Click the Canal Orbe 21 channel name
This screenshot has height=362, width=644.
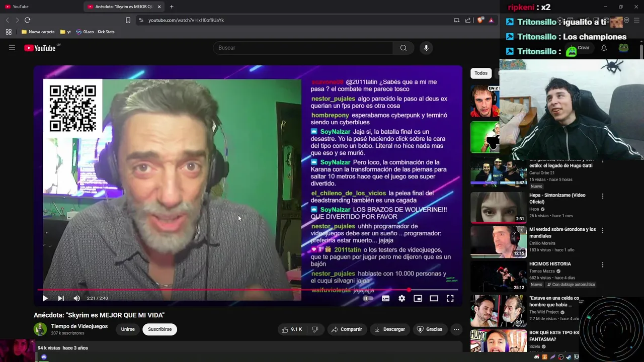[542, 173]
